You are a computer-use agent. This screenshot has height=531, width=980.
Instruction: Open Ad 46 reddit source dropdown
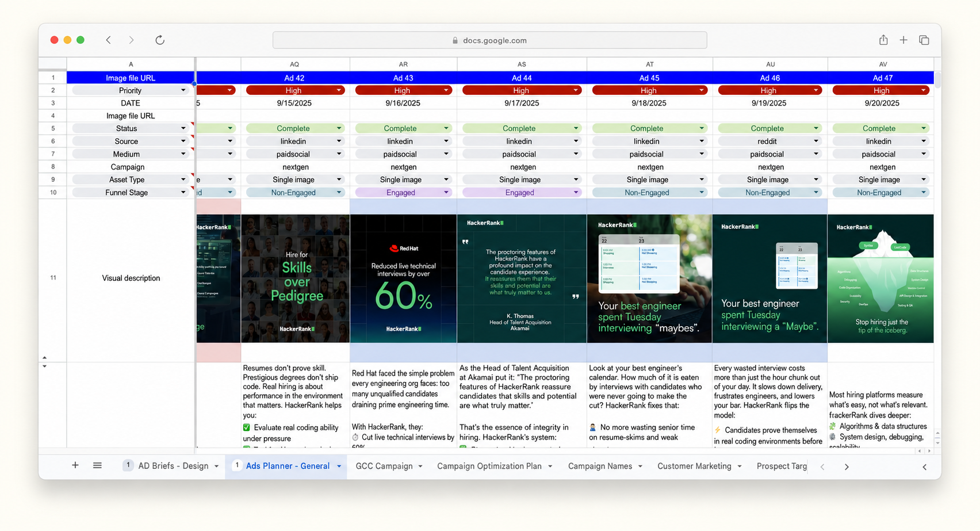tap(816, 141)
